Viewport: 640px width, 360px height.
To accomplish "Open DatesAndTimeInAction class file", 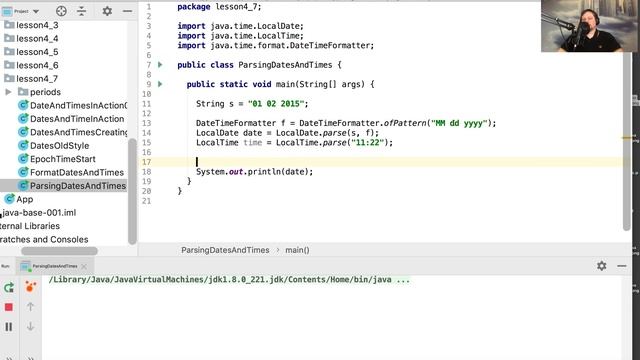I will [77, 119].
